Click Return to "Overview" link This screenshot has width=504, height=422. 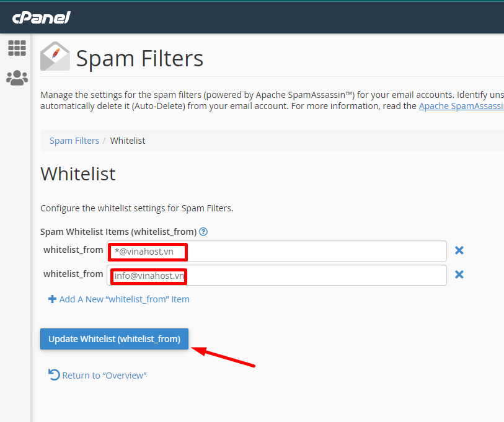[104, 376]
